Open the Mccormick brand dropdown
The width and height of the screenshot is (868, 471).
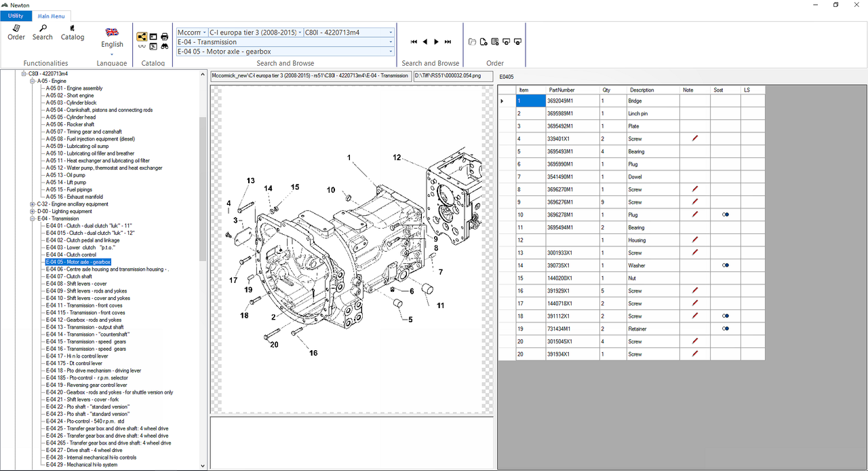(x=204, y=33)
